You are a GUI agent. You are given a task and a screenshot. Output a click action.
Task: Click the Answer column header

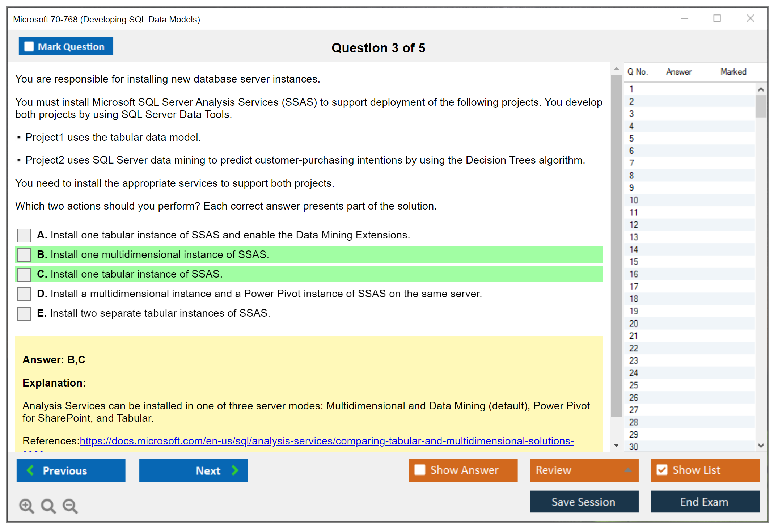click(678, 72)
